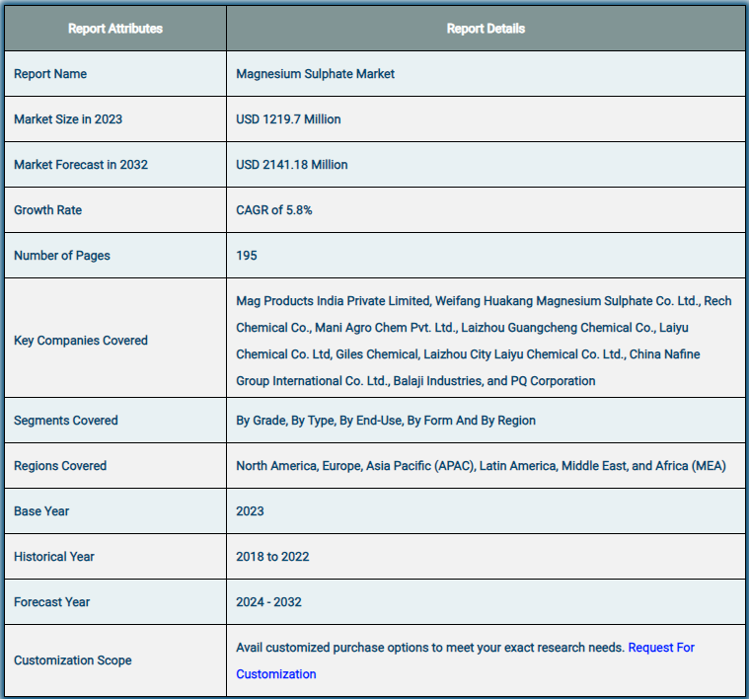Click the 'Market Forecast in 2032' label
Screen dimensions: 749x700
coord(81,165)
